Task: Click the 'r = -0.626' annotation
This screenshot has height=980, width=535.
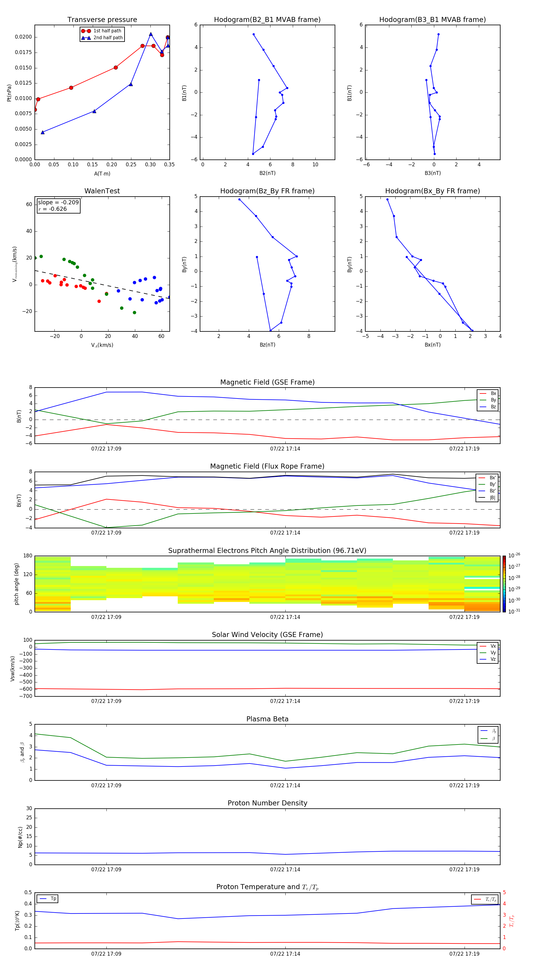Action: tap(53, 209)
